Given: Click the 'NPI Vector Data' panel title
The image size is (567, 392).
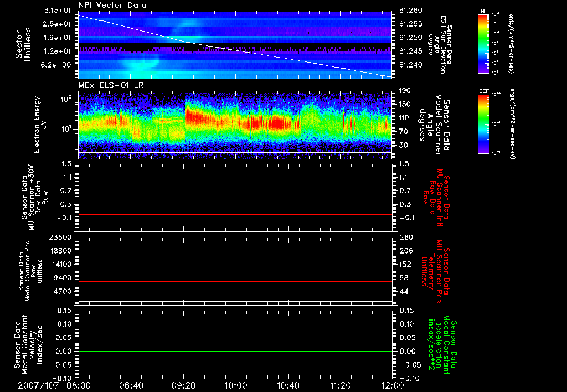Looking at the screenshot, I should (x=112, y=5).
